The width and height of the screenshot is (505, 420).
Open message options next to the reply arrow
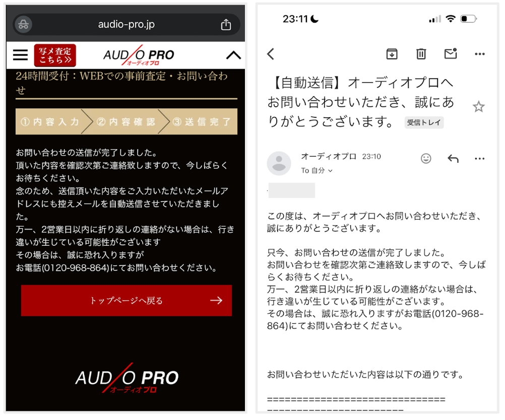tap(479, 158)
